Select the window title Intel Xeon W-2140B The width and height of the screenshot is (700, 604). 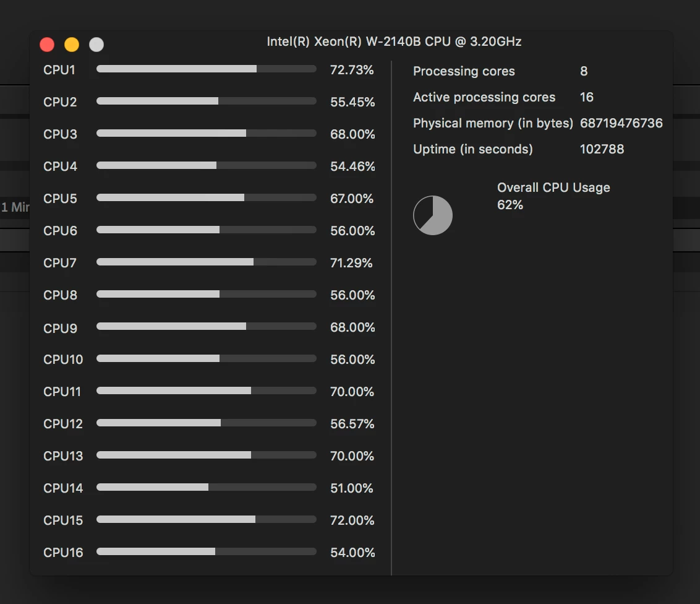[x=394, y=41]
